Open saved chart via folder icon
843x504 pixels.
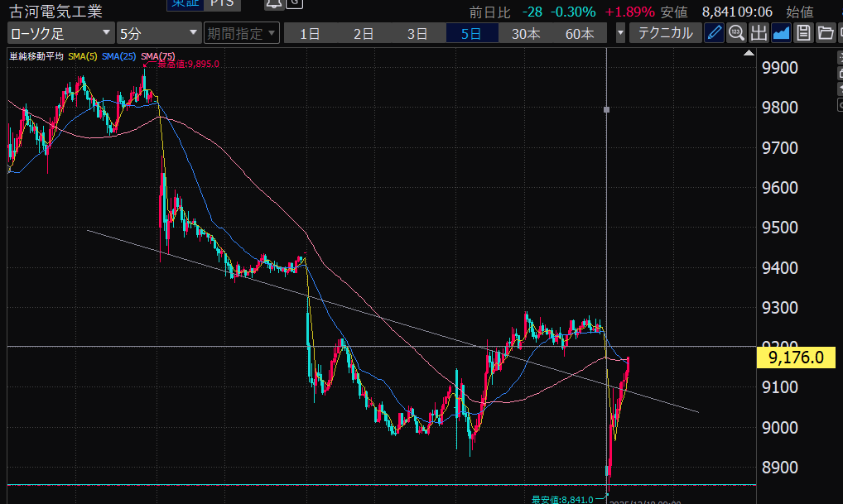pyautogui.click(x=825, y=34)
